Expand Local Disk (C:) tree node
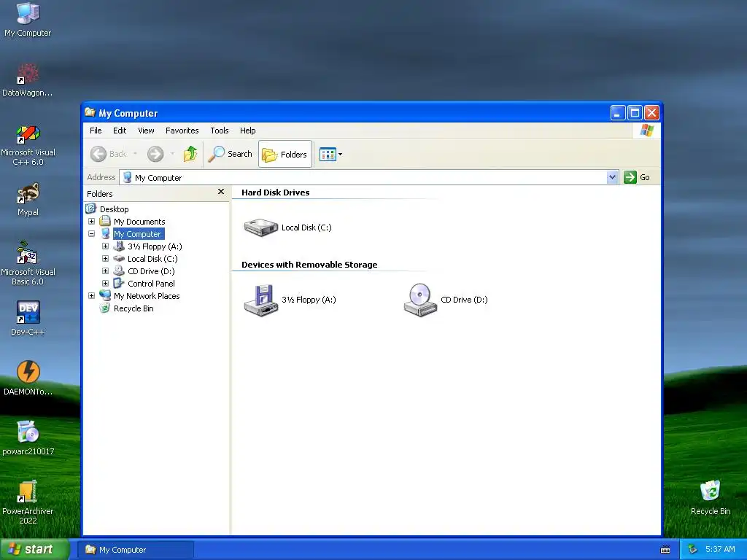Screen dimensions: 747x560 [x=105, y=259]
